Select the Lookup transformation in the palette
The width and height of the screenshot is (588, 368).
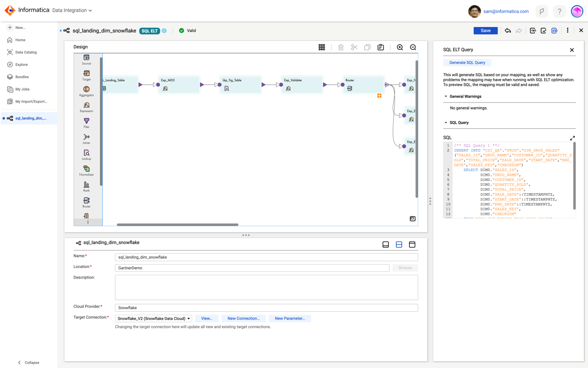tap(86, 154)
